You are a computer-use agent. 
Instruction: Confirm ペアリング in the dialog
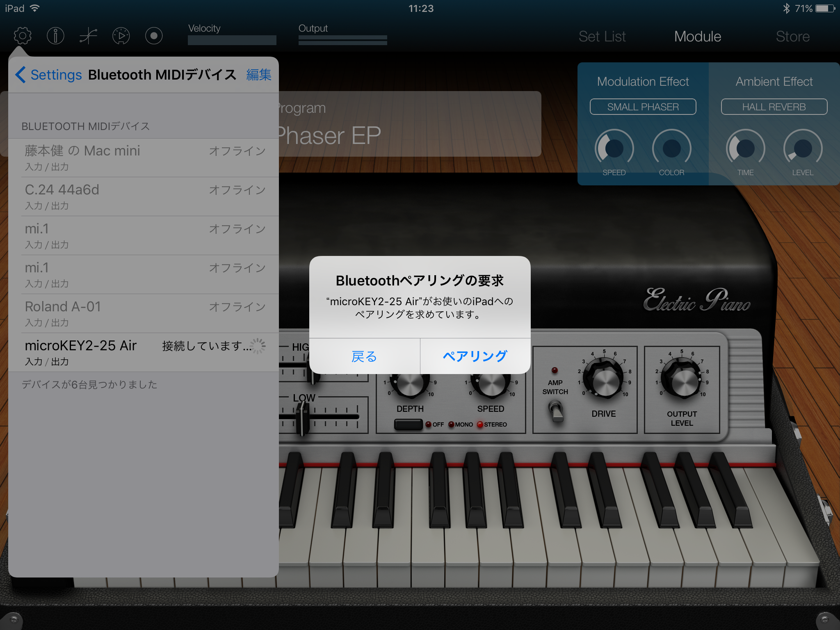[475, 356]
